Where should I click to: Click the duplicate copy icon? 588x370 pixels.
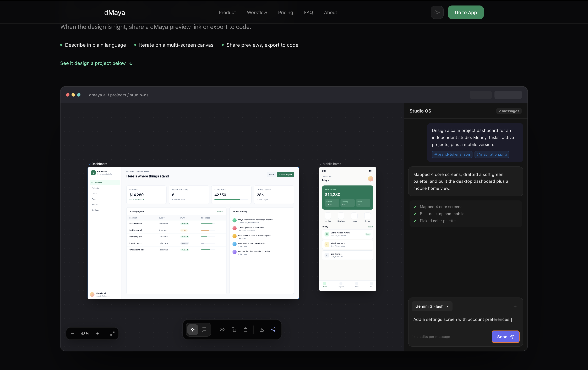[234, 329]
